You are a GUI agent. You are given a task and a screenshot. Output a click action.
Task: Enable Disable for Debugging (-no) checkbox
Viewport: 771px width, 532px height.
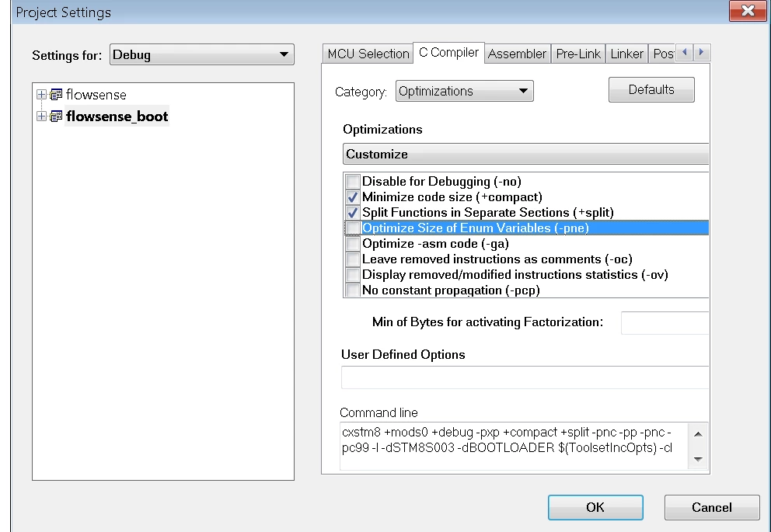click(x=353, y=181)
